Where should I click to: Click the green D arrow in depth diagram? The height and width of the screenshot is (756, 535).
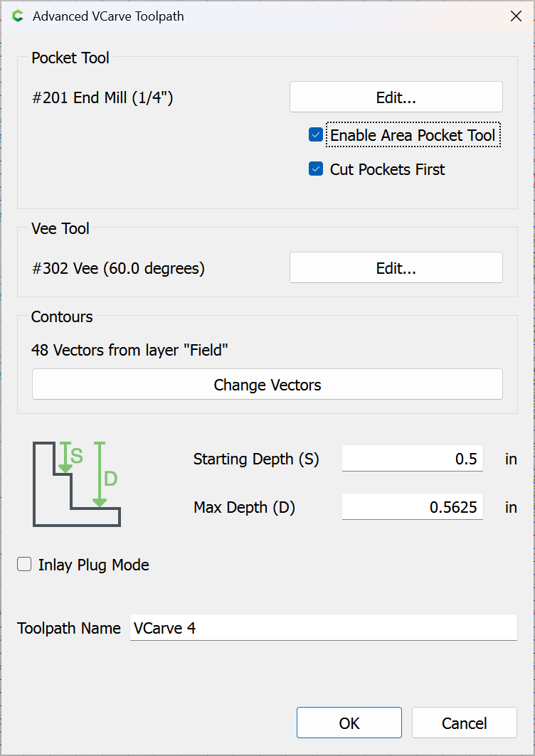point(100,475)
